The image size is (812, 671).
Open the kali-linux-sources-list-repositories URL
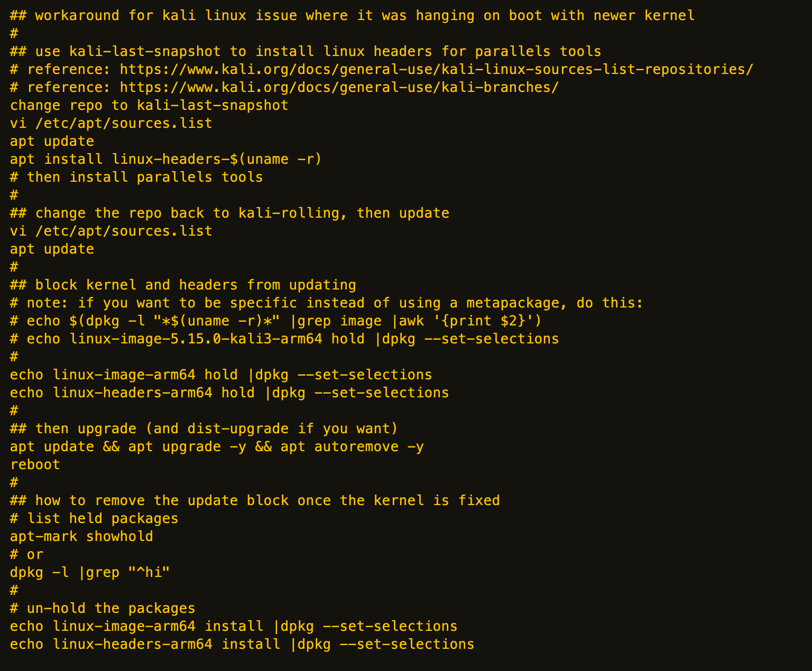coord(436,70)
